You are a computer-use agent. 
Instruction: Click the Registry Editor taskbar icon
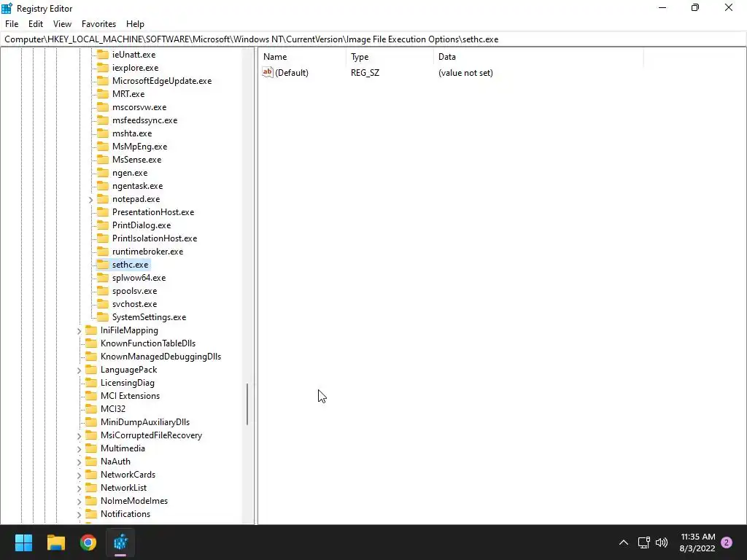(120, 542)
